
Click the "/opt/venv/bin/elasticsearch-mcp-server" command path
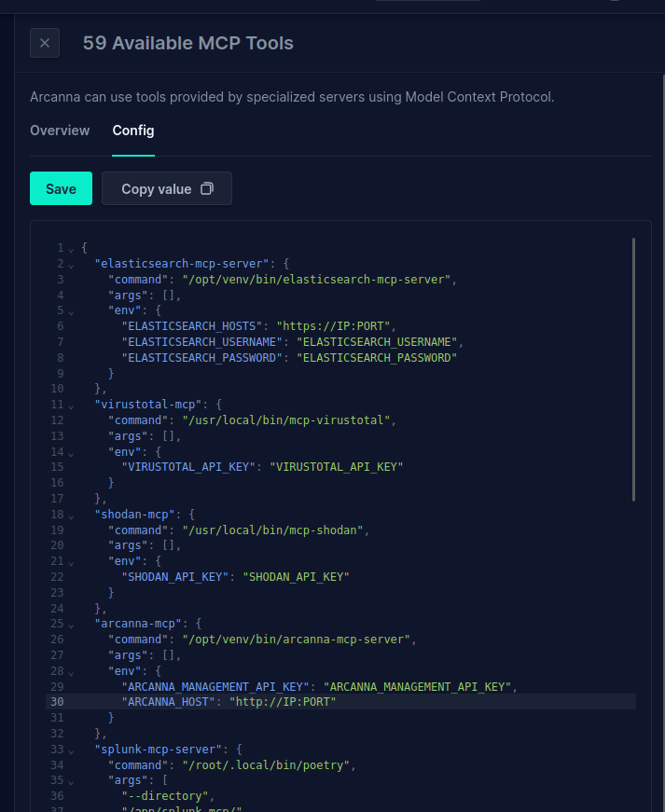[x=316, y=280]
